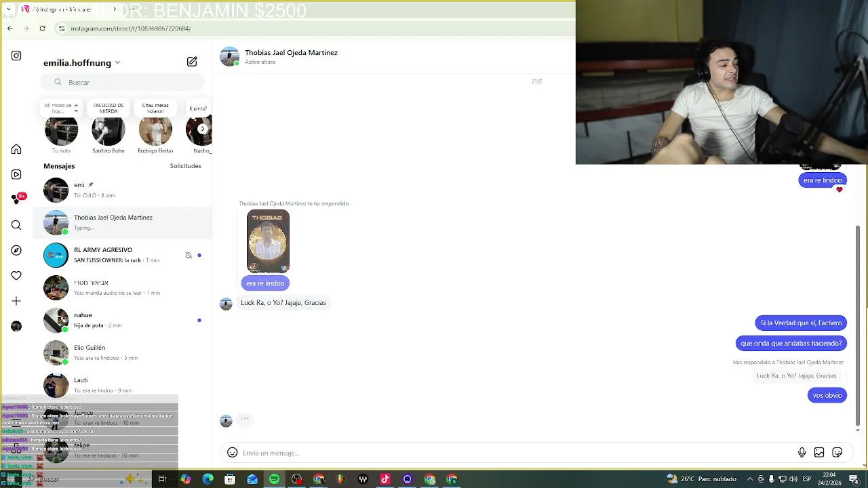Image resolution: width=868 pixels, height=488 pixels.
Task: Open the TikTok taskbar icon
Action: click(x=385, y=479)
